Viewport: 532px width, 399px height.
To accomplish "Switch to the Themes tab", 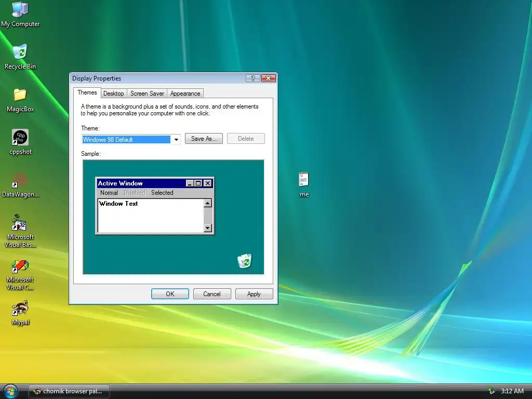I will click(87, 92).
